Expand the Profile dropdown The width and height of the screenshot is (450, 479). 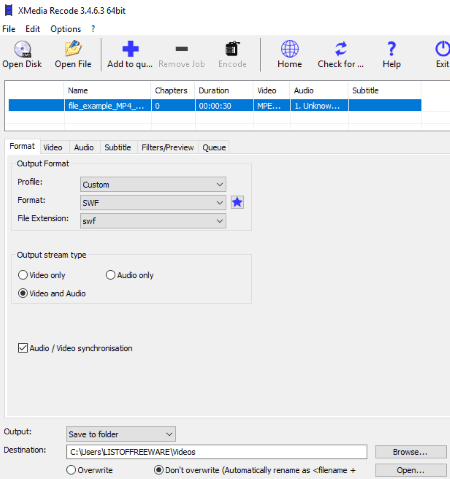(153, 184)
